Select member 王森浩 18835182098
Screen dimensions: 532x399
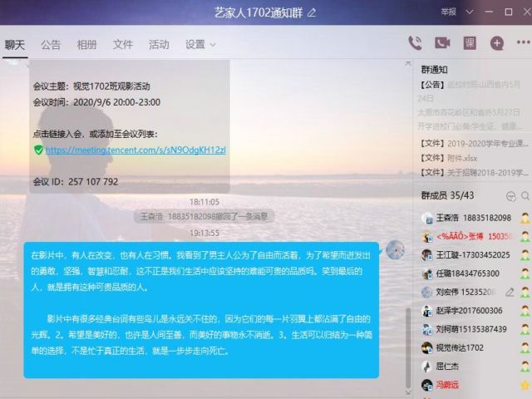pos(473,218)
